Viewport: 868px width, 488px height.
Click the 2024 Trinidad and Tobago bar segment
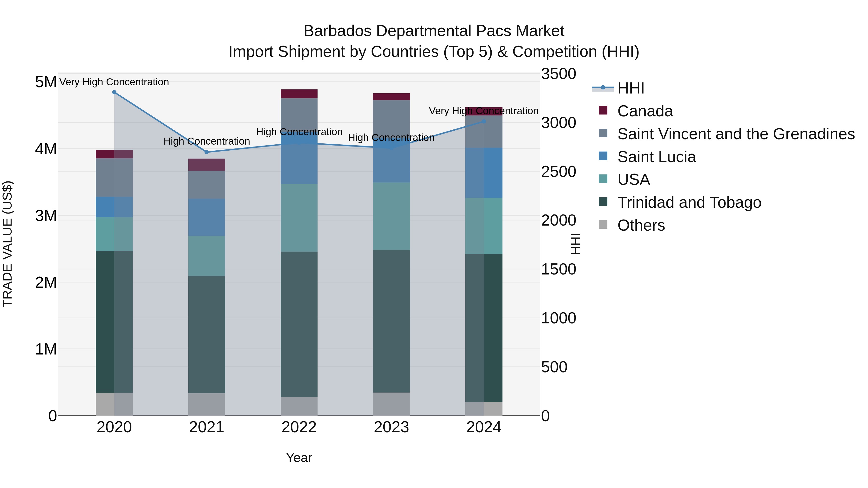pos(484,328)
